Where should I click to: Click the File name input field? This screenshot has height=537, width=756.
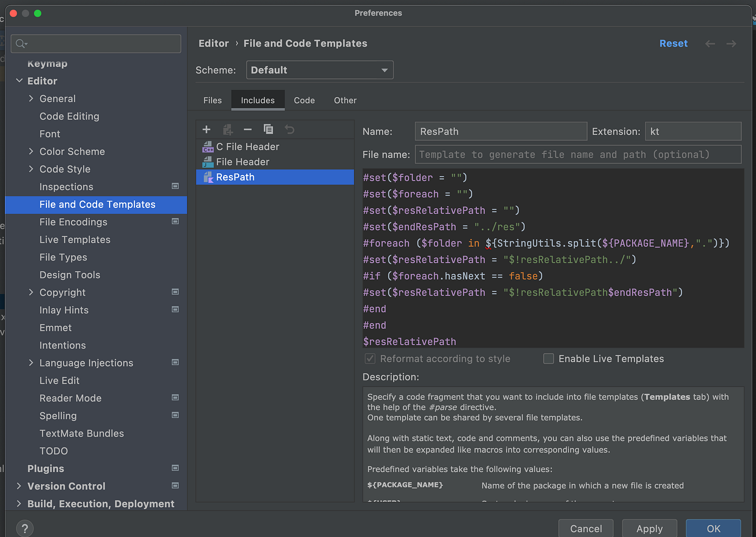coord(578,155)
